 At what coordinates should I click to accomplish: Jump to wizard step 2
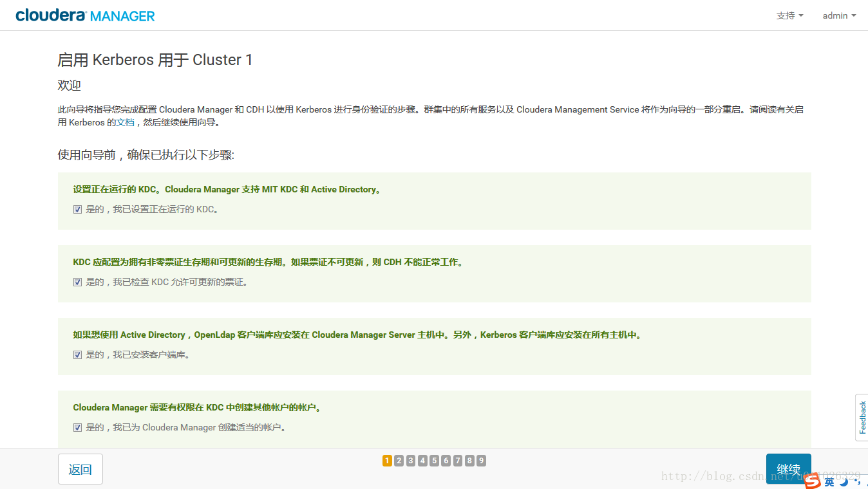(399, 461)
